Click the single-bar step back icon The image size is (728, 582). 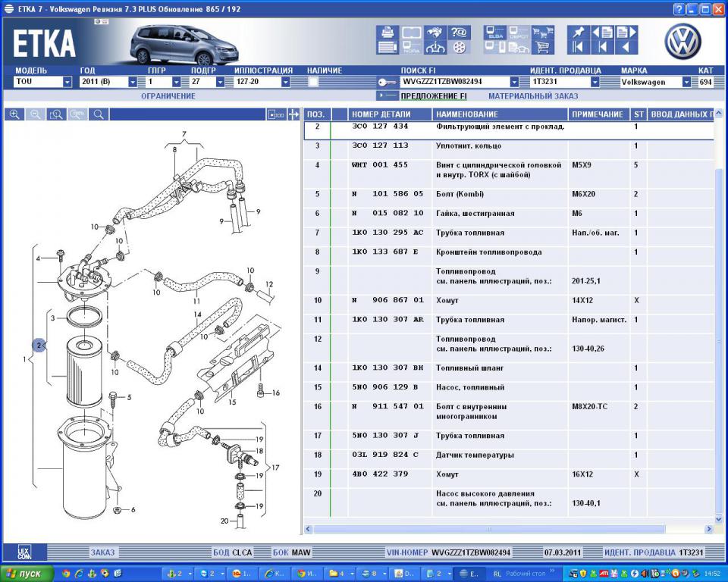point(603,47)
